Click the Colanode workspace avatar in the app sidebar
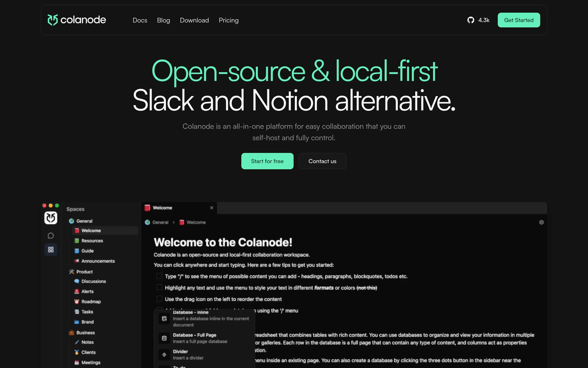This screenshot has width=588, height=368. click(x=51, y=218)
